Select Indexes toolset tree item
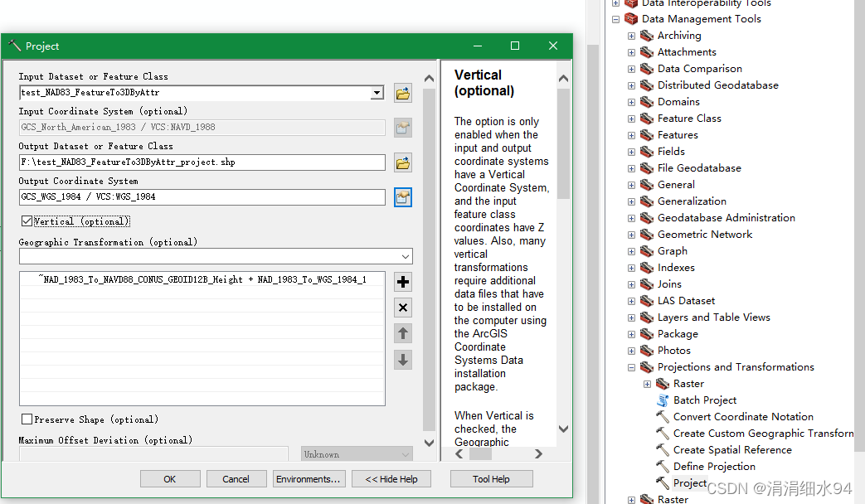The height and width of the screenshot is (504, 865). point(676,268)
